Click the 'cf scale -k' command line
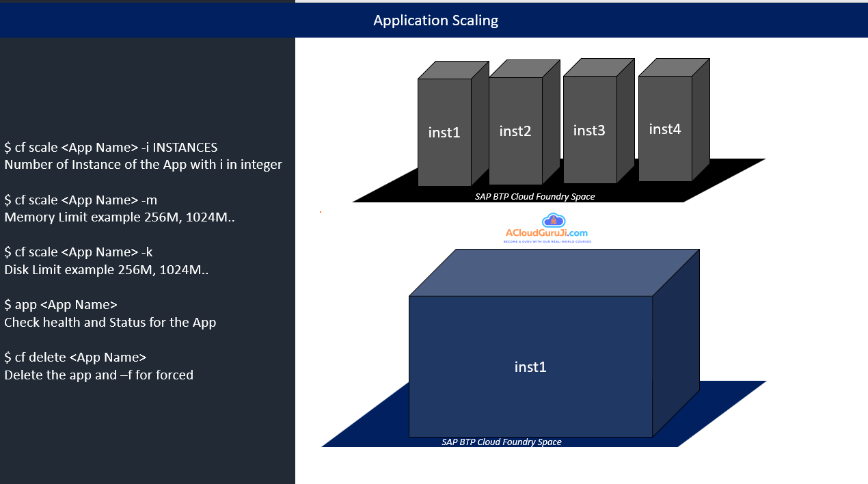The width and height of the screenshot is (868, 484). point(79,252)
